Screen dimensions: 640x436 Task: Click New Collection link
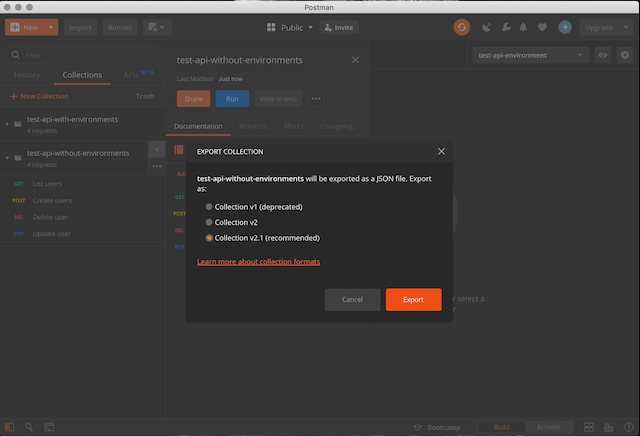(x=40, y=96)
